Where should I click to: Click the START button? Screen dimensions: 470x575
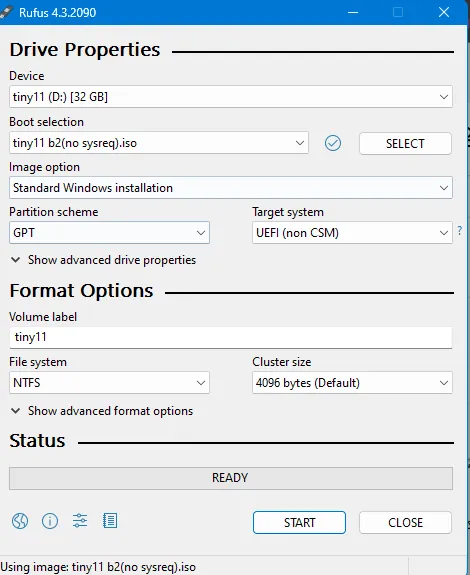coord(299,523)
